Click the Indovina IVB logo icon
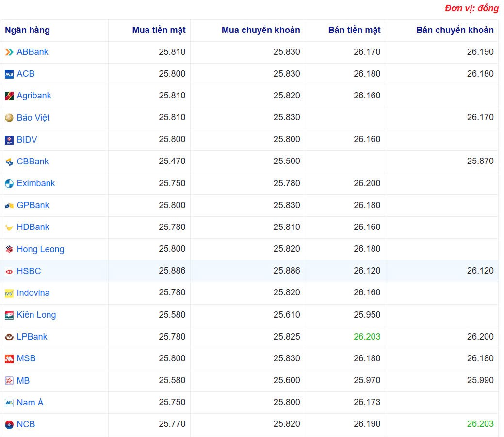504x437 pixels. (9, 293)
